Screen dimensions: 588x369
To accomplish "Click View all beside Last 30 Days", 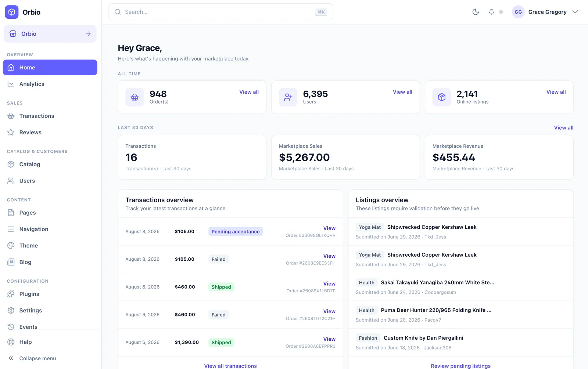I will pos(563,128).
